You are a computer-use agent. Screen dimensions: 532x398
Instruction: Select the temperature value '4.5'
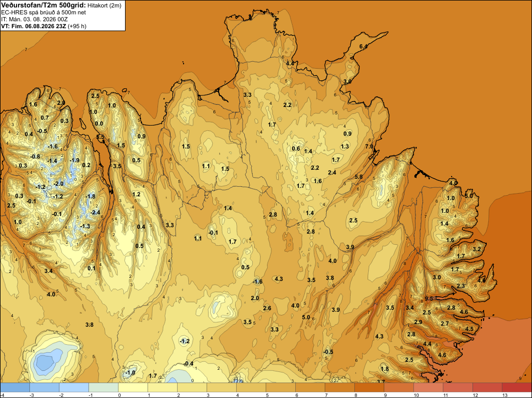point(469,329)
